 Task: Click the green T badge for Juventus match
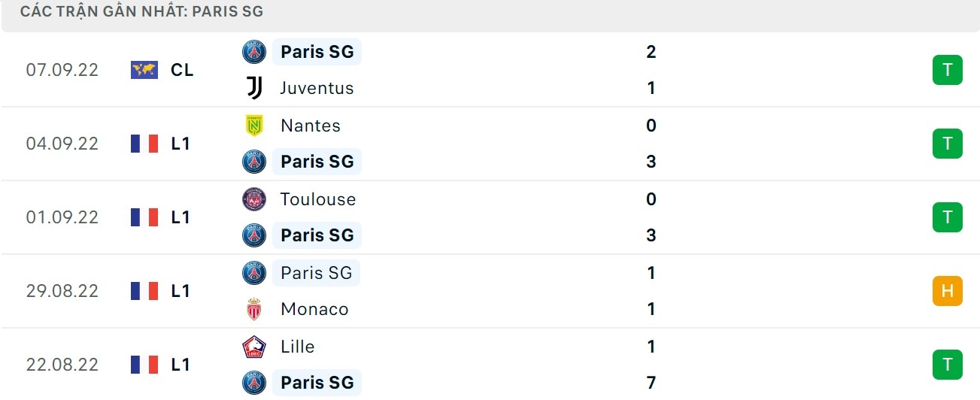947,70
